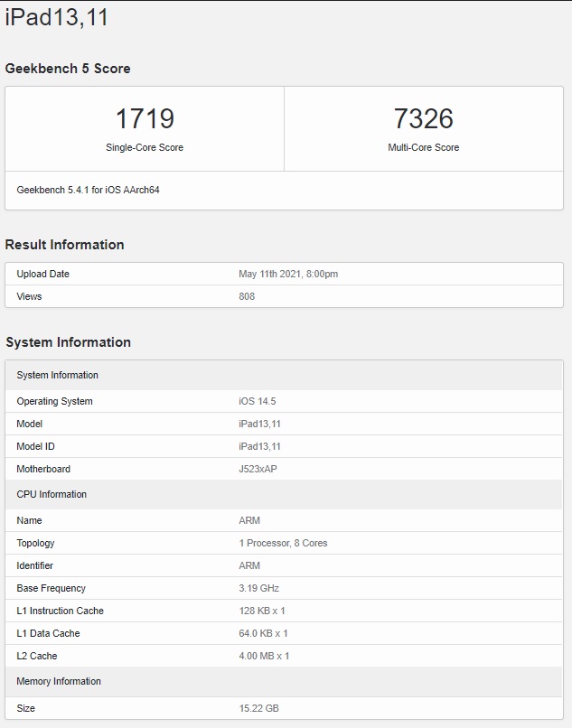Click the L1 Instruction Cache label
Screen dimensions: 572x728
coord(61,611)
